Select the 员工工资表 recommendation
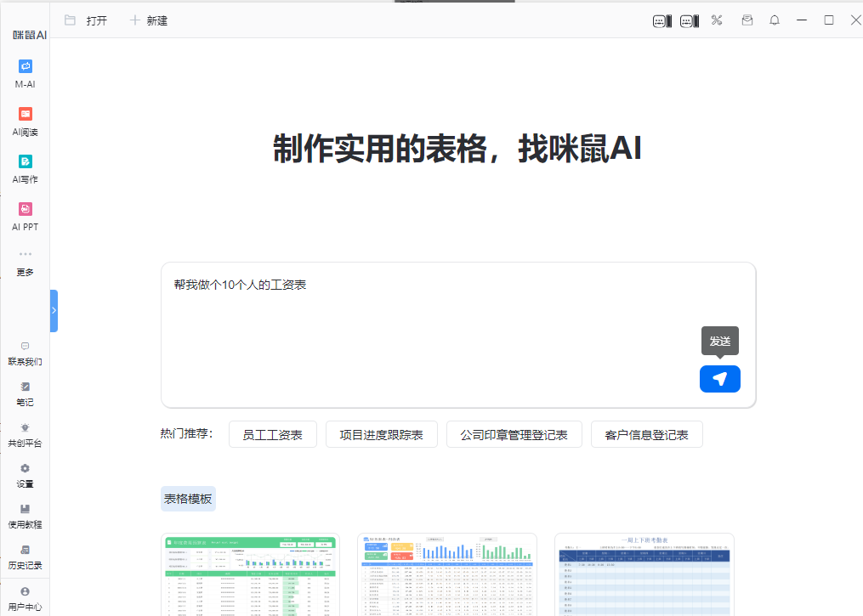The image size is (863, 616). [x=272, y=434]
